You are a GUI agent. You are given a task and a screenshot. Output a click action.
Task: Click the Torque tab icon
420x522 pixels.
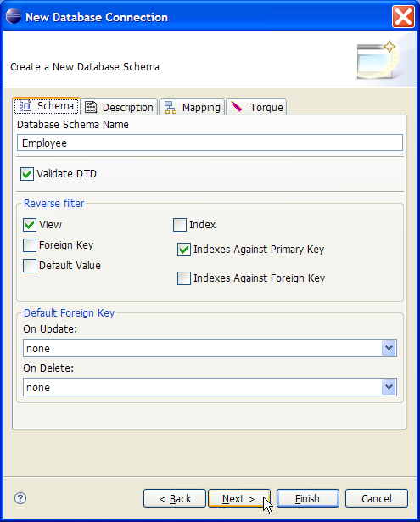237,107
